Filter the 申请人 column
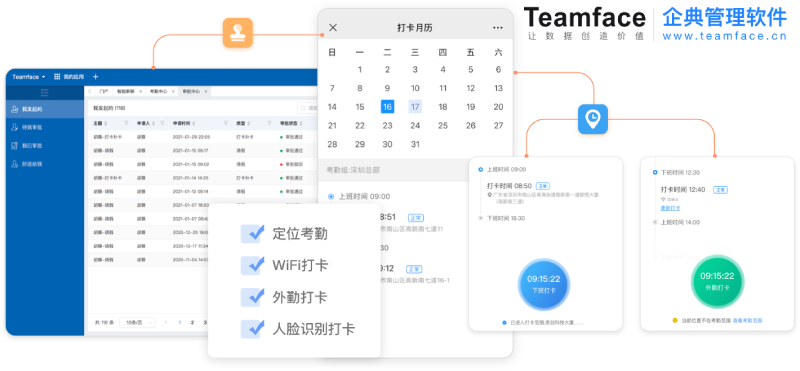The height and width of the screenshot is (371, 800). 162,123
